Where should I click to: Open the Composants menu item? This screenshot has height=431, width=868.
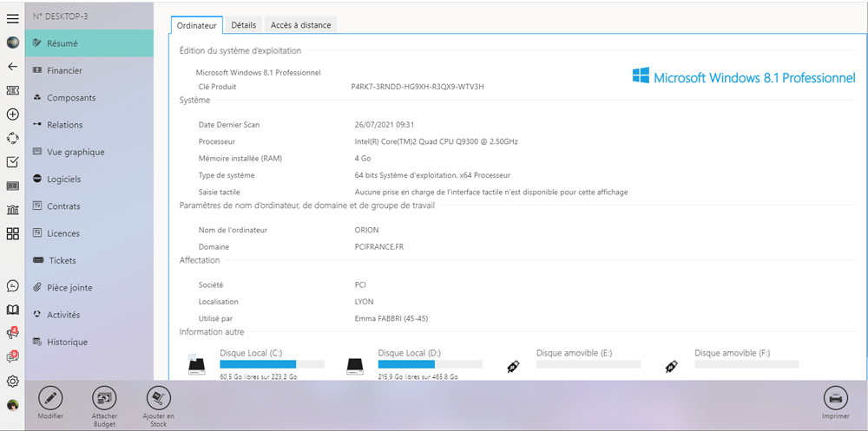70,98
